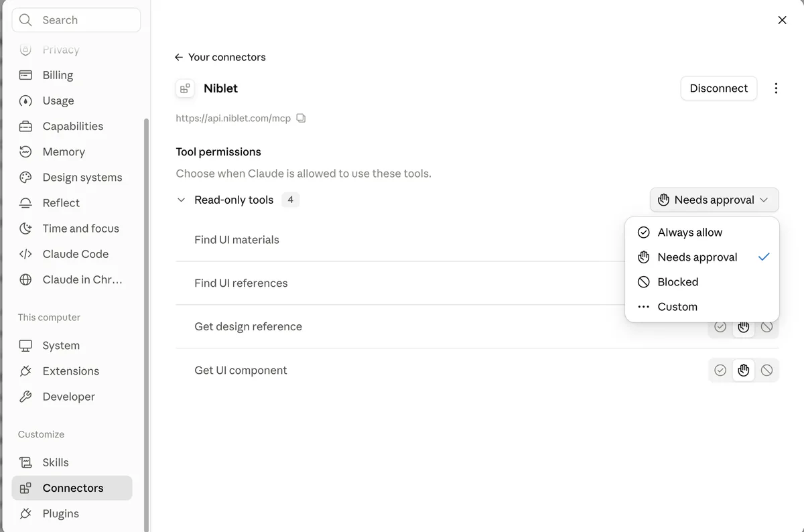Open the Design systems settings page
804x532 pixels.
(x=72, y=177)
